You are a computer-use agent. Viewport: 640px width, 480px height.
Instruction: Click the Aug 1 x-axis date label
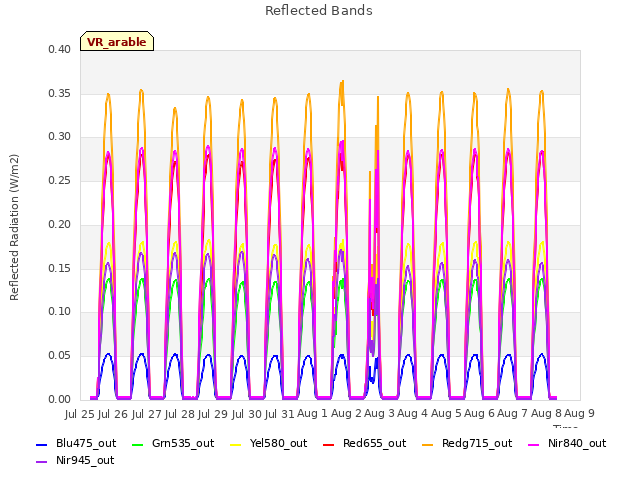point(312,414)
